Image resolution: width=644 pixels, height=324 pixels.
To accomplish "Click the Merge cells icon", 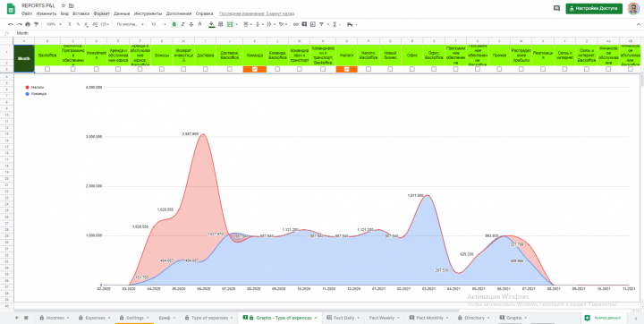I will (230, 25).
